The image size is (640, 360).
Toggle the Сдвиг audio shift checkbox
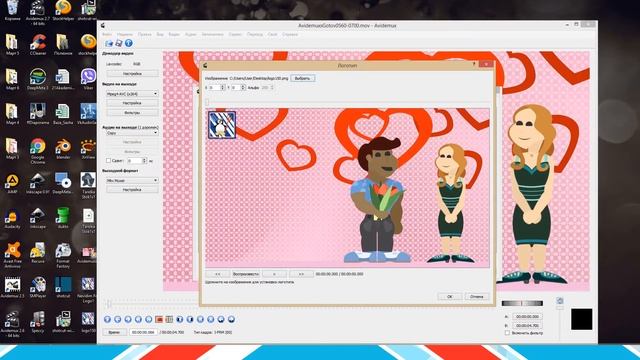tap(109, 161)
